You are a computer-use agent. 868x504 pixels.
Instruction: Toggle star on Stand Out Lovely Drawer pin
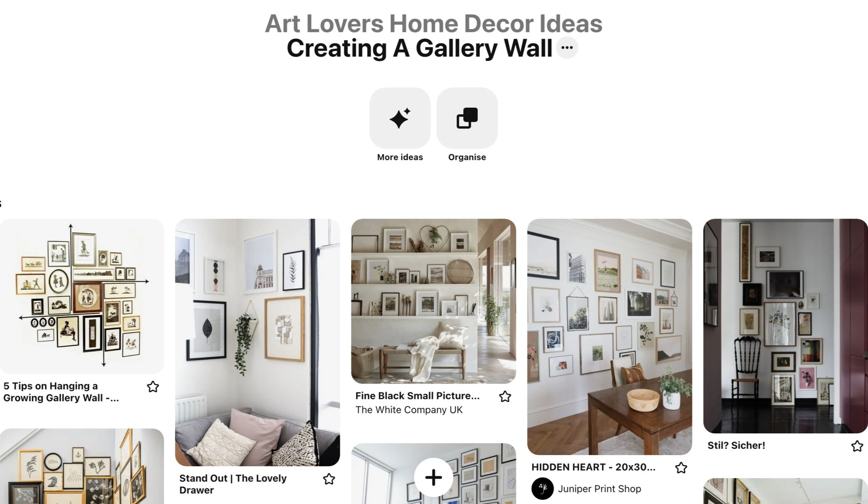[329, 479]
